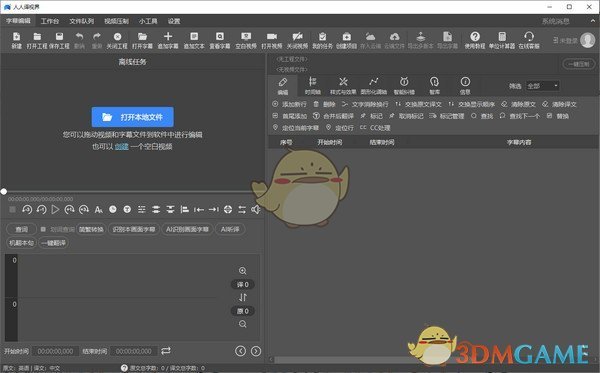Go to next subtitle with right arrow circle
600x373 pixels.
pos(256,351)
